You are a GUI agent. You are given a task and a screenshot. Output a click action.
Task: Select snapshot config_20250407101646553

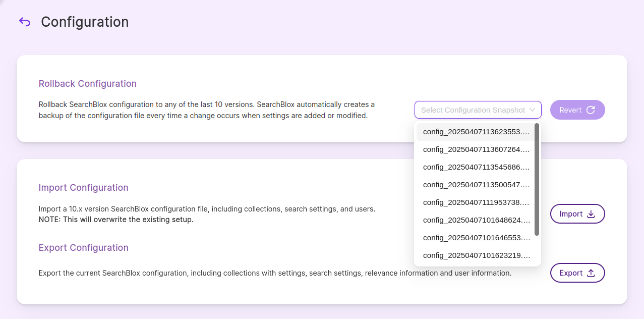tap(475, 238)
